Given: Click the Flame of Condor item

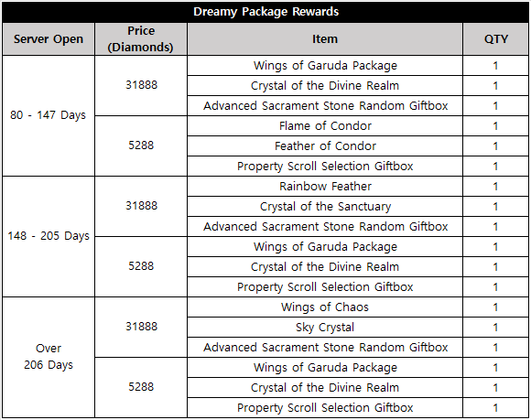Looking at the screenshot, I should [x=325, y=126].
